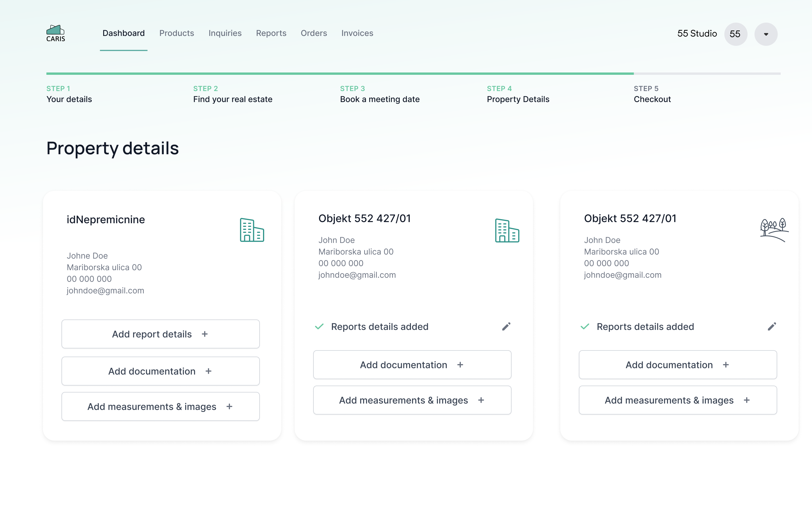The width and height of the screenshot is (812, 505).
Task: Click Add documentation on idNepremicnine card
Action: point(160,371)
